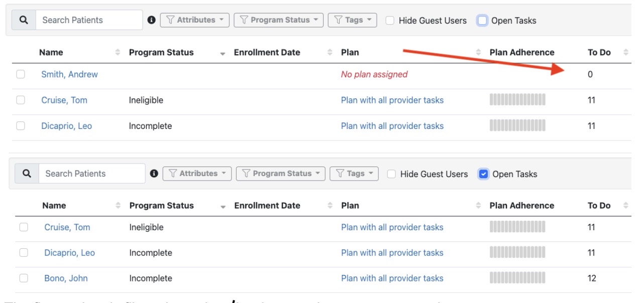This screenshot has width=644, height=303.
Task: Click the info icon beside top search box
Action: coord(152,20)
